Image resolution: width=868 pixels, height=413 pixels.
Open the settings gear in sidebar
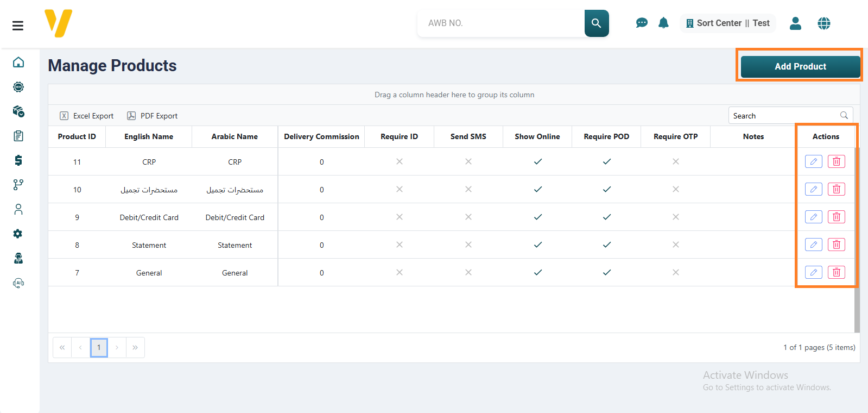tap(18, 234)
